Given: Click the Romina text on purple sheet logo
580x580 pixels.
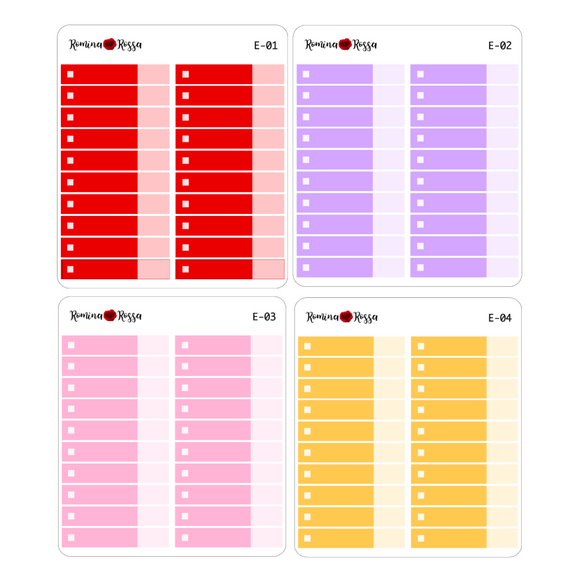Looking at the screenshot, I should tap(321, 44).
